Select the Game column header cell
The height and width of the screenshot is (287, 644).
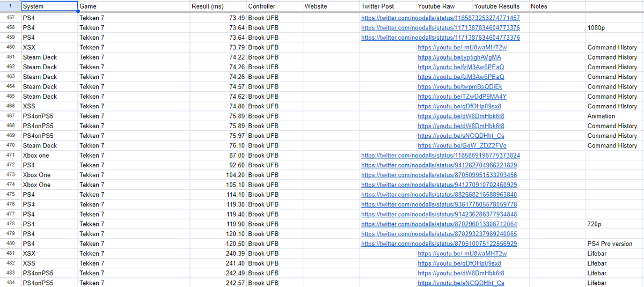(x=133, y=6)
